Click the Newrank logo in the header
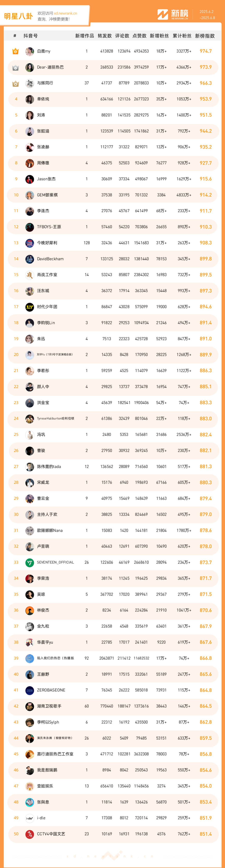Image resolution: width=225 pixels, height=868 pixels. (173, 14)
